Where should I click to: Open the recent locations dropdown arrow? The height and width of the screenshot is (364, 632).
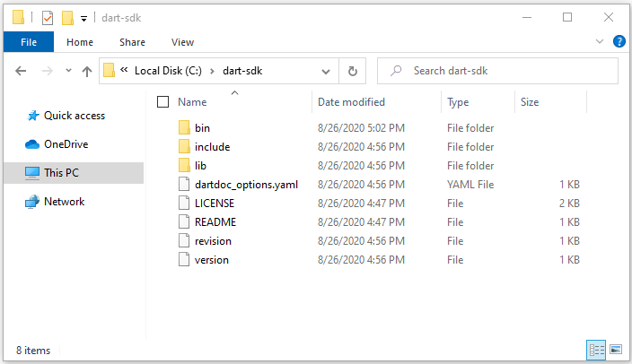(68, 71)
